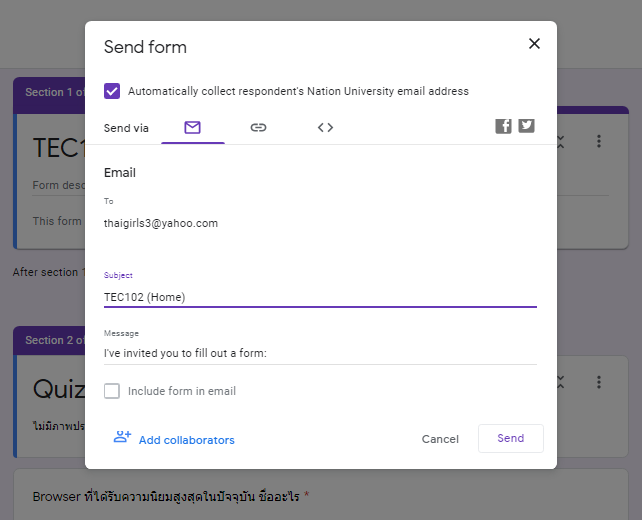This screenshot has width=642, height=520.
Task: Uncheck automatically collect respondent's email address
Action: tap(112, 91)
